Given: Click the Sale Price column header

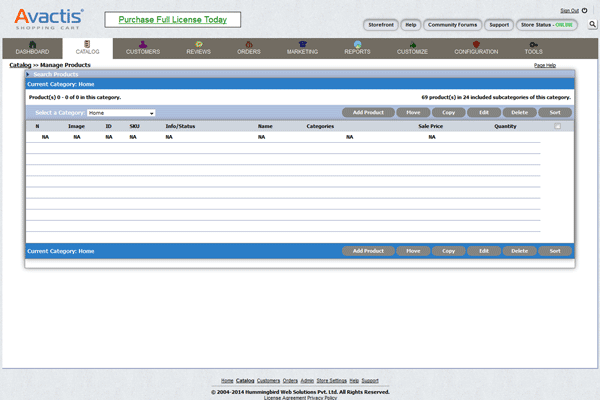Looking at the screenshot, I should [430, 126].
